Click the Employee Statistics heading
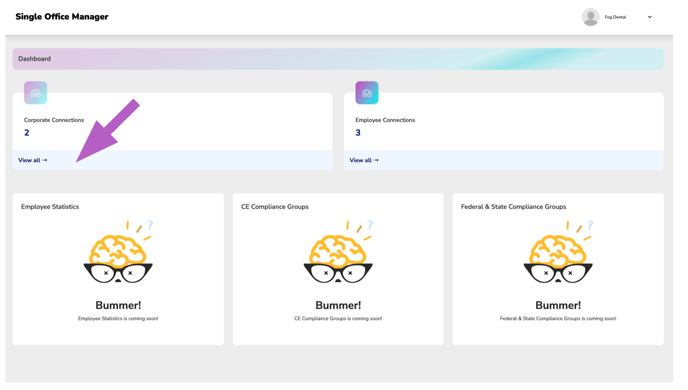688x390 pixels. click(x=50, y=207)
